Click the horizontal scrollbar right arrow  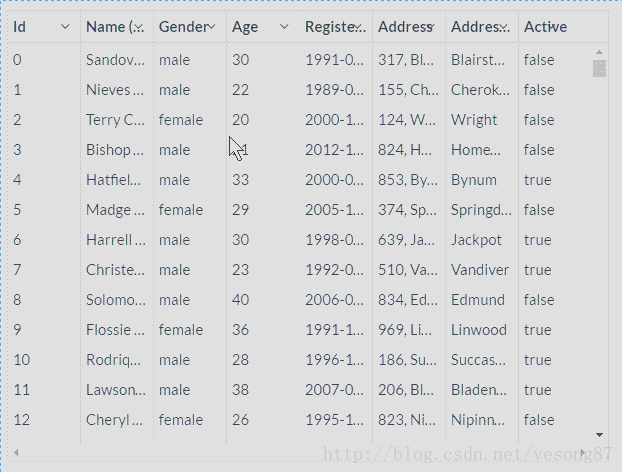pos(585,453)
